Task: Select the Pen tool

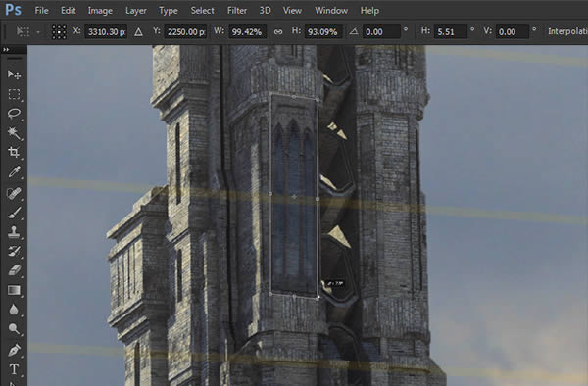Action: coord(14,350)
